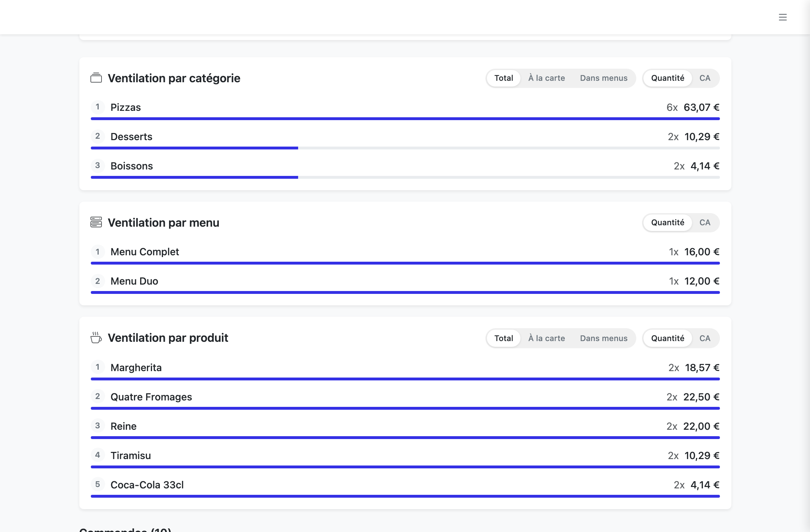This screenshot has width=810, height=532.
Task: Click the Tiramisu product name
Action: tap(130, 455)
